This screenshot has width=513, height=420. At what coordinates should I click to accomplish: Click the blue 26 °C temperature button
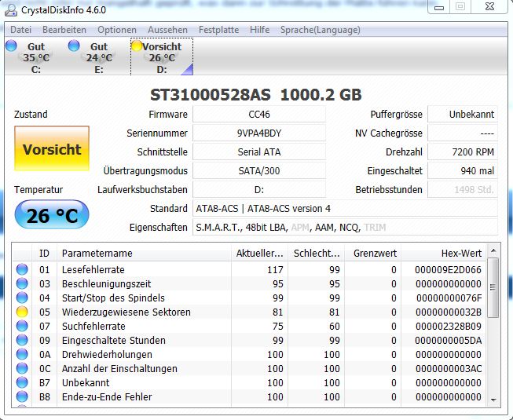[52, 215]
